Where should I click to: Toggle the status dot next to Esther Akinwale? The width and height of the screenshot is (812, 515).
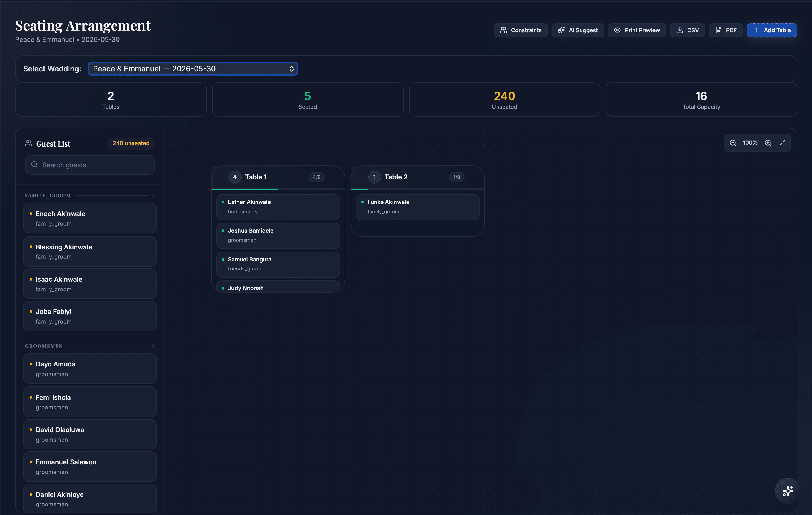(x=223, y=202)
